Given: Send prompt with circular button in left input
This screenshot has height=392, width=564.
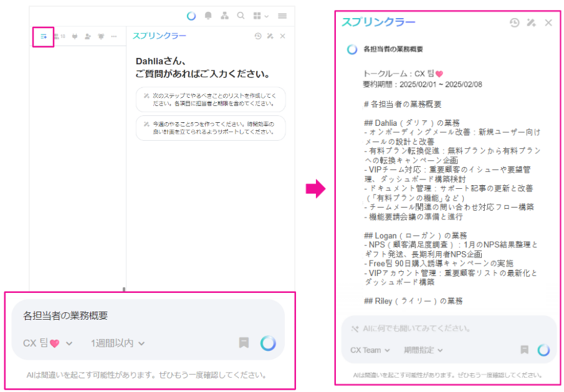Looking at the screenshot, I should [269, 343].
